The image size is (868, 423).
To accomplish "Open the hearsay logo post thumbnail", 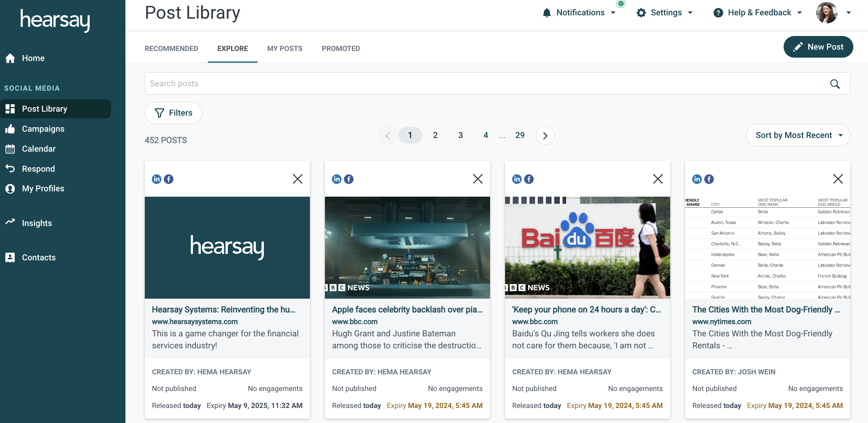I will pyautogui.click(x=227, y=248).
